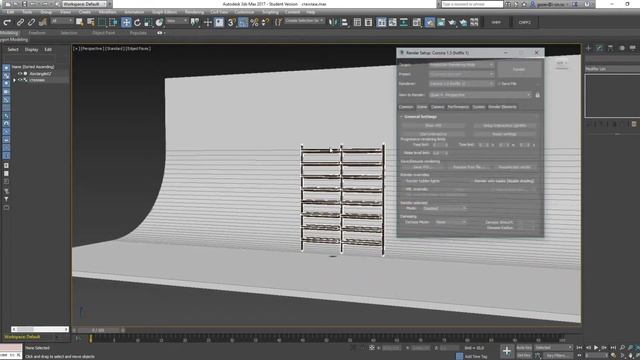Toggle Render only masks option
The image size is (640, 360).
[504, 181]
